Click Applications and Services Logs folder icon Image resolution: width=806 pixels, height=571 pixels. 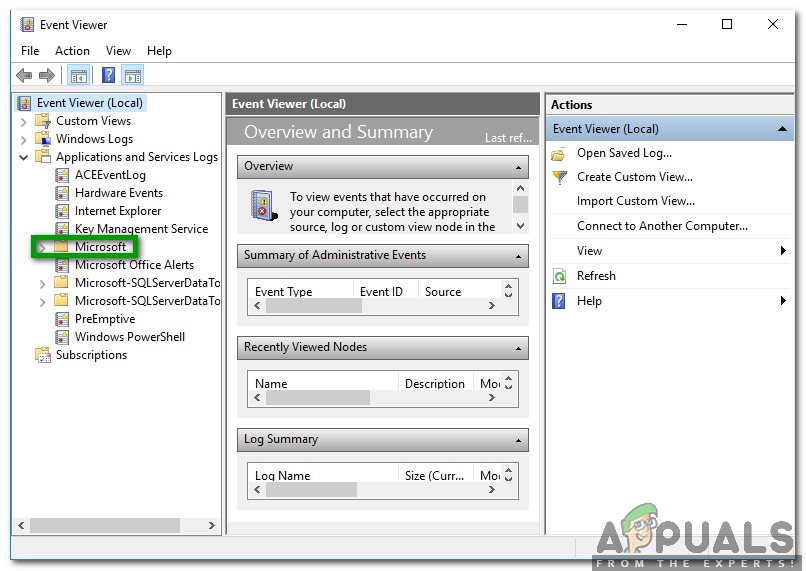coord(43,157)
